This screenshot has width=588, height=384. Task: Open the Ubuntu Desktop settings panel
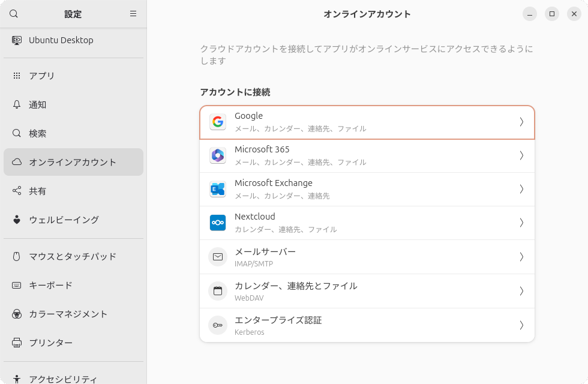pos(61,40)
